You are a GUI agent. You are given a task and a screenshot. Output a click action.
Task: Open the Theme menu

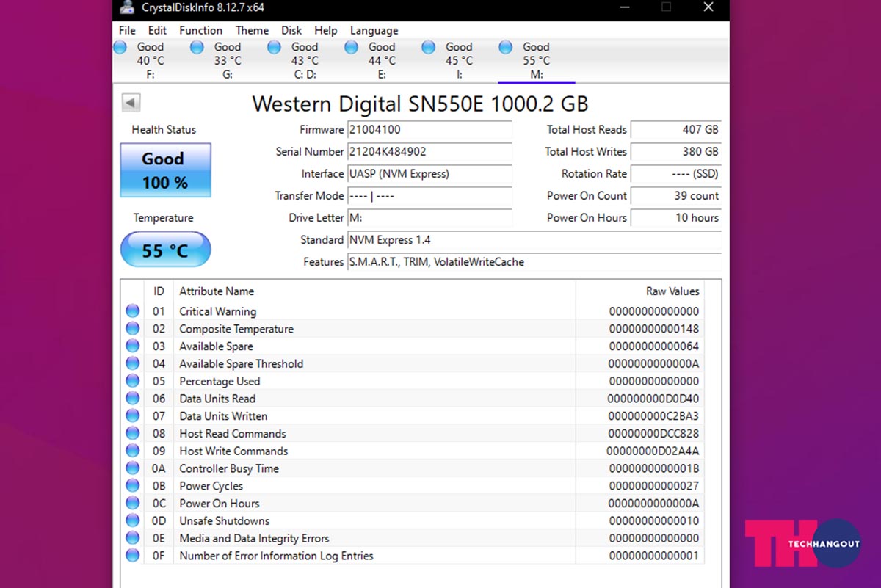(x=252, y=30)
